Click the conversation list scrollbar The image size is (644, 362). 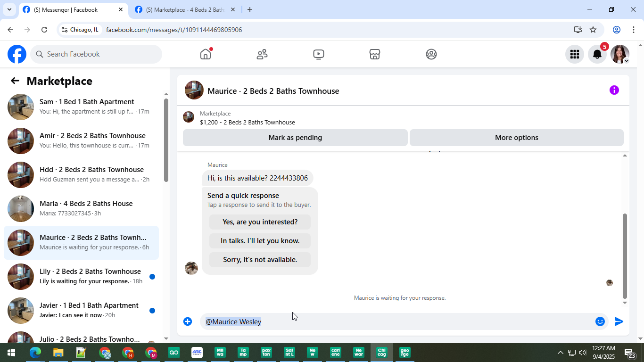(166, 140)
